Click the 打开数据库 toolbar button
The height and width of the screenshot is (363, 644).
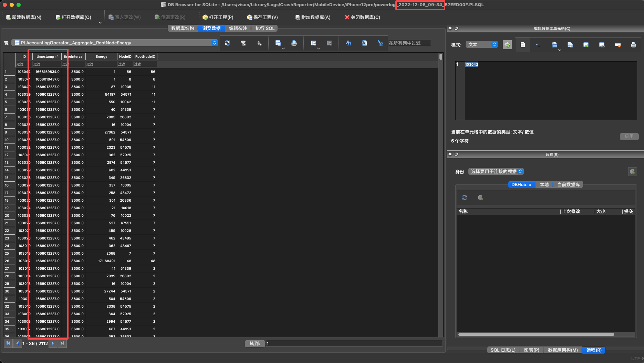coord(73,17)
